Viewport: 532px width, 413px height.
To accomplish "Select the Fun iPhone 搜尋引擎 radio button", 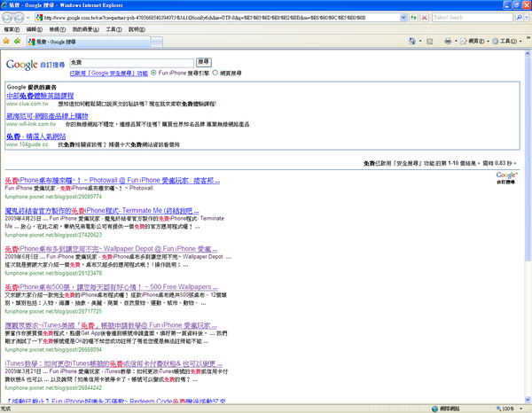I will coord(153,73).
